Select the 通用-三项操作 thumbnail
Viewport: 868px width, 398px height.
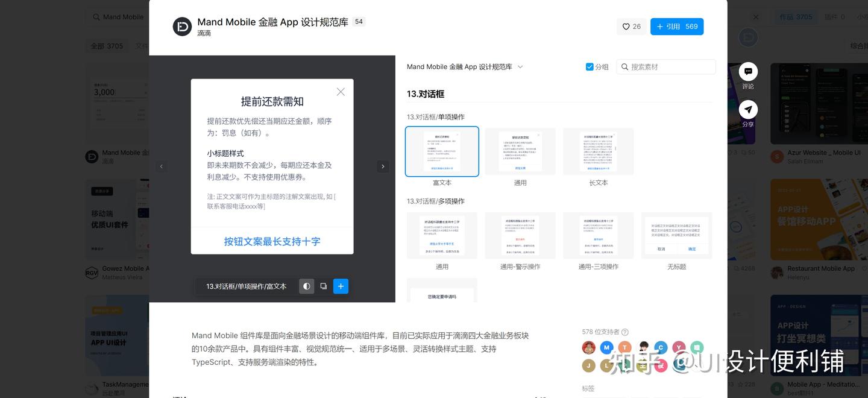pyautogui.click(x=598, y=236)
